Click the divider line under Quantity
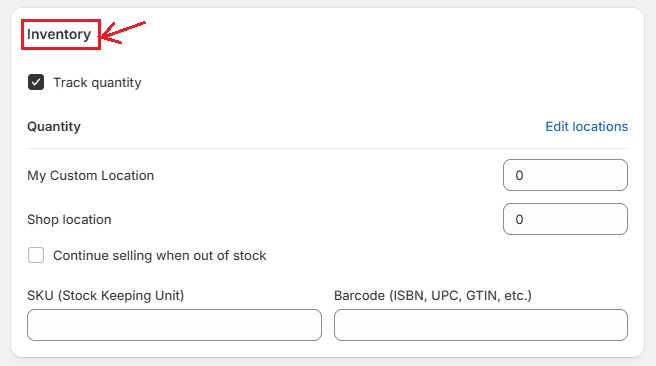This screenshot has height=366, width=656. point(328,148)
